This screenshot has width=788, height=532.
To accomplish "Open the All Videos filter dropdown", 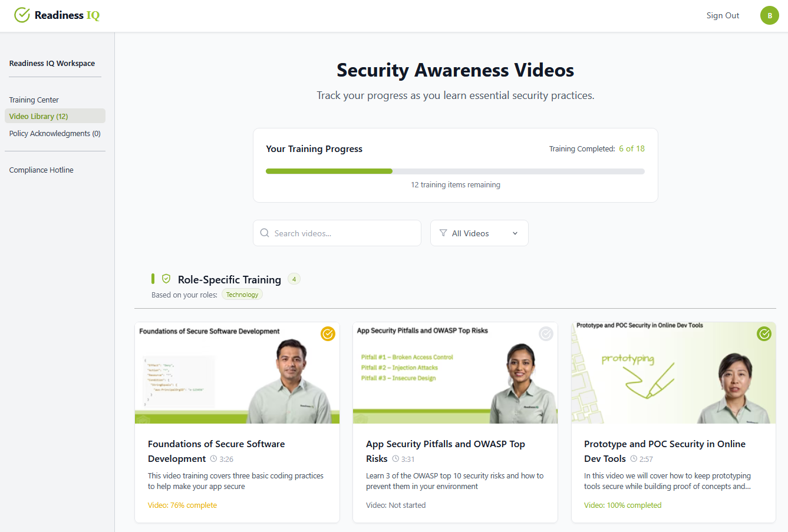I will click(470, 233).
